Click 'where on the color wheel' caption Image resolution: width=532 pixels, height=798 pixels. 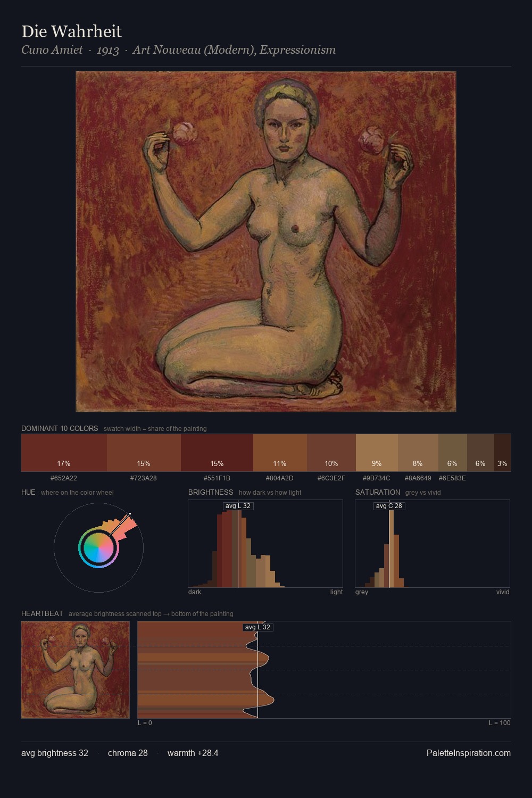[x=77, y=493]
